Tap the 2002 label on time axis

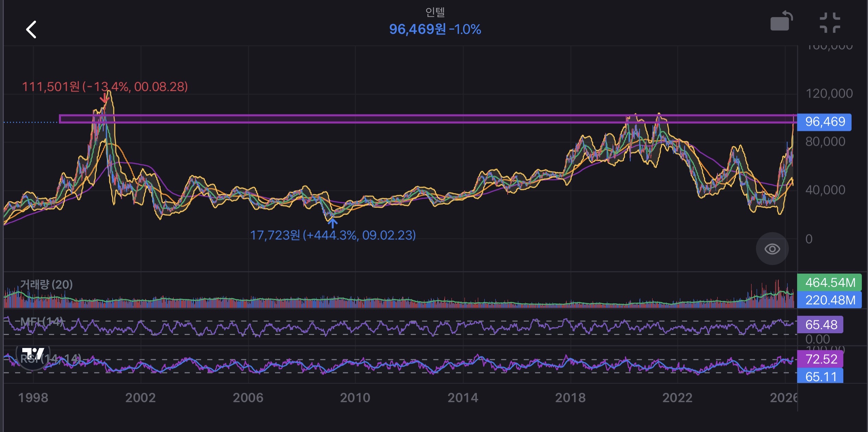pos(140,398)
